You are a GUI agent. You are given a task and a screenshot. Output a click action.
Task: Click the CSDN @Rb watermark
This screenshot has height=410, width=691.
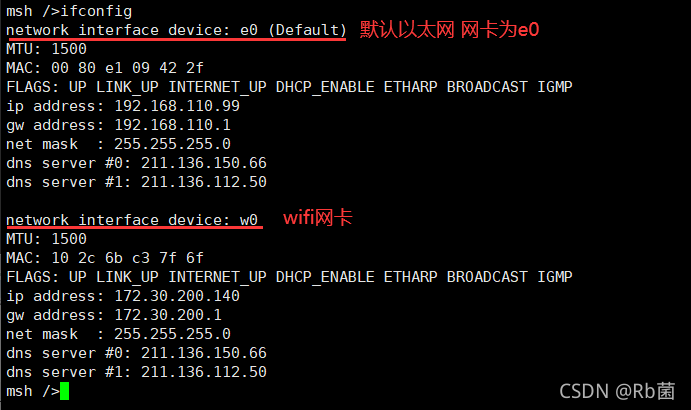(617, 391)
